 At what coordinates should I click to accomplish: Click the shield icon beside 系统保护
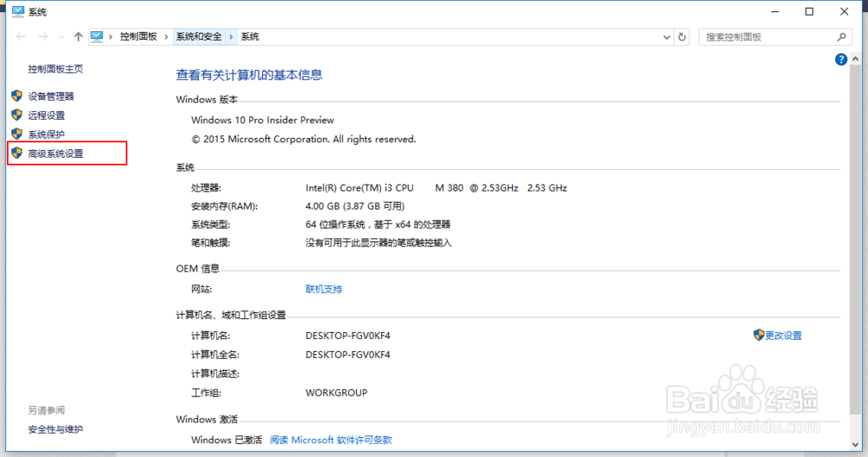click(x=16, y=134)
